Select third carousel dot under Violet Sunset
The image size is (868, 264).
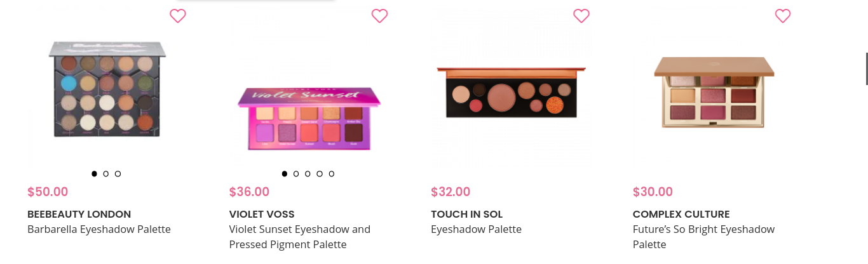[308, 174]
